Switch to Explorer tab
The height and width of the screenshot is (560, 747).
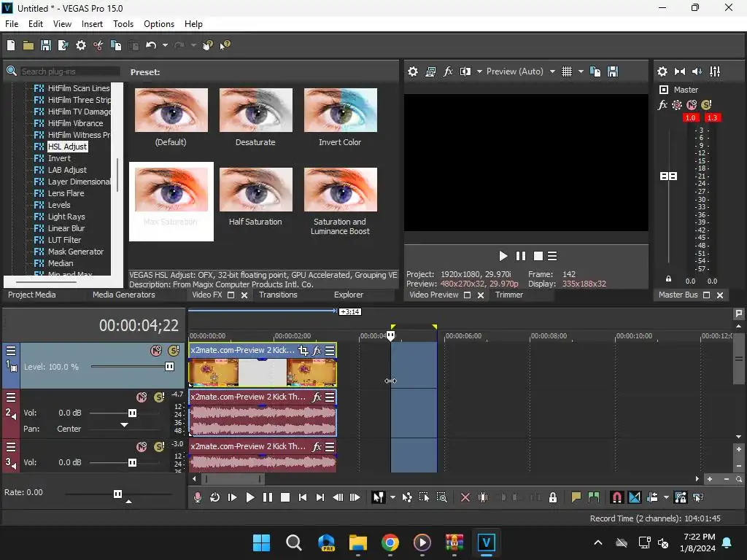click(348, 295)
